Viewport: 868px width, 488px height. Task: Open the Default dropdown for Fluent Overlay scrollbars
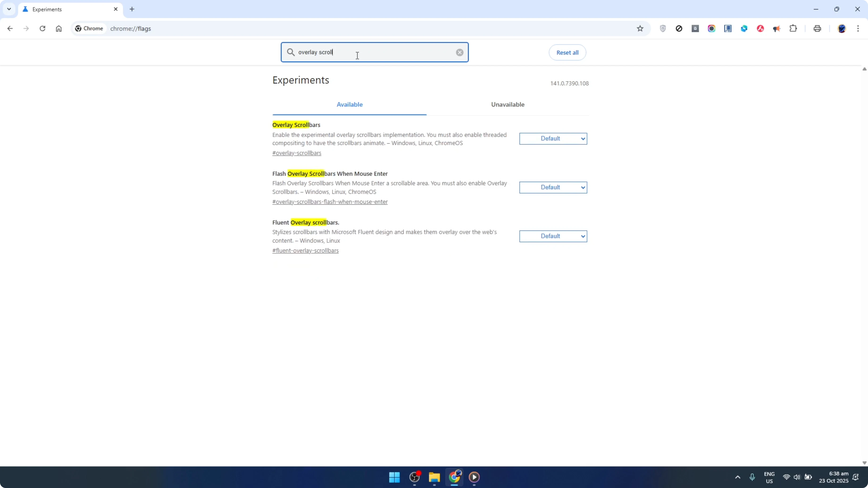553,236
